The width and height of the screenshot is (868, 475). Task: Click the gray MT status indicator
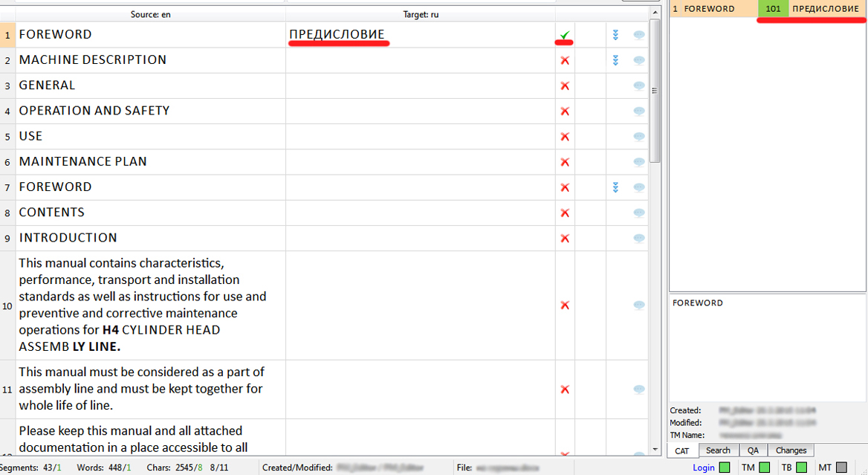[841, 468]
